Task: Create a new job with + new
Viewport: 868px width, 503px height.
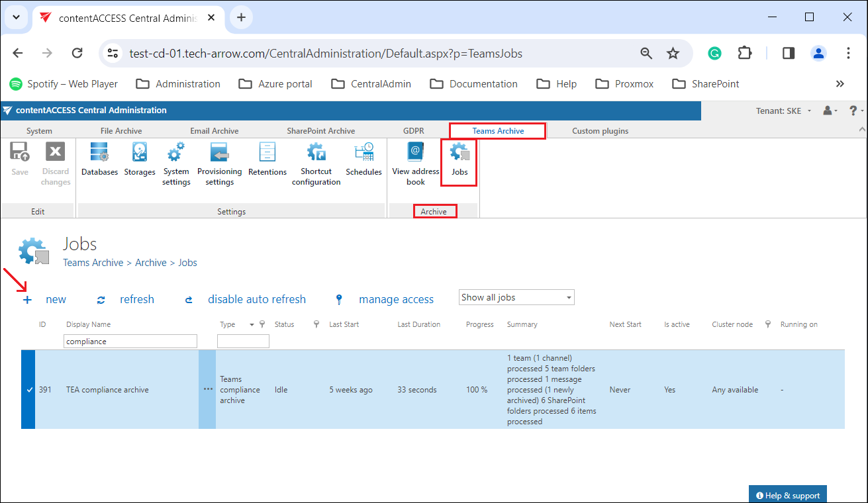Action: click(x=45, y=300)
